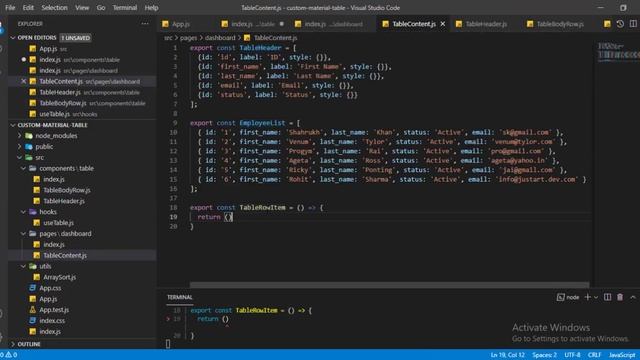
Task: Click the node terminal shell icon
Action: pos(561,297)
